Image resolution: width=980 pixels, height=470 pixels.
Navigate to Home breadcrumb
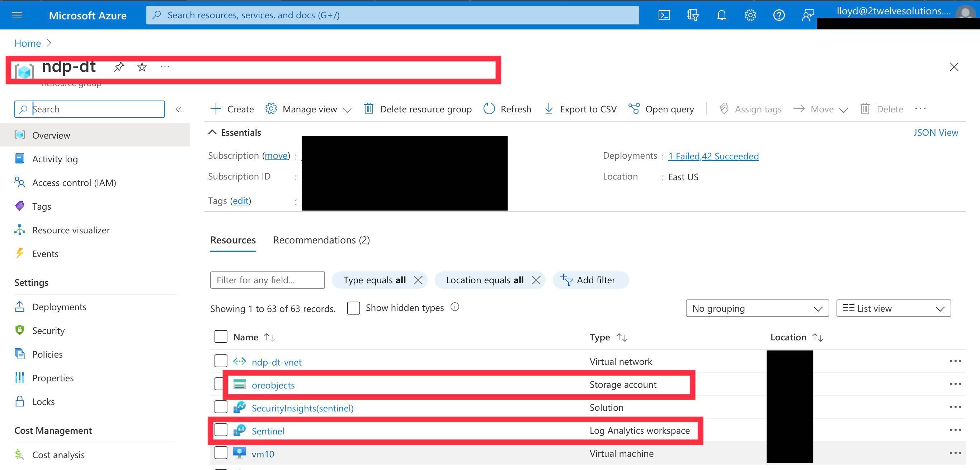pyautogui.click(x=27, y=43)
